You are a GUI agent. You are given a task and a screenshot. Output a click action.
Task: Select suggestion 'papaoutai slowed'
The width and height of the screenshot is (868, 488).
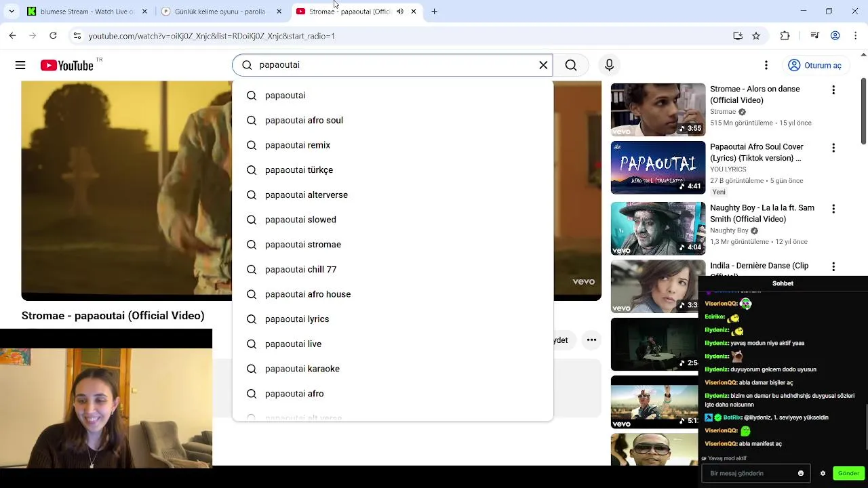coord(393,220)
